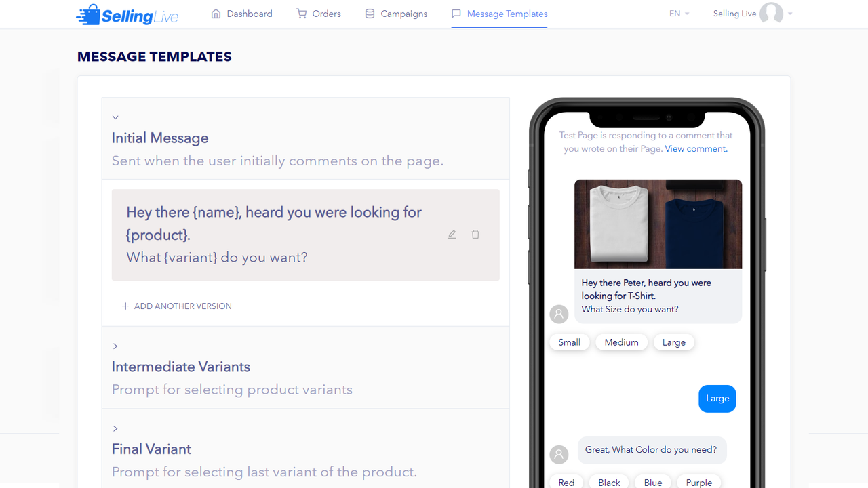Click the Campaigns stacked-layers icon
The width and height of the screenshot is (868, 488).
pos(370,13)
